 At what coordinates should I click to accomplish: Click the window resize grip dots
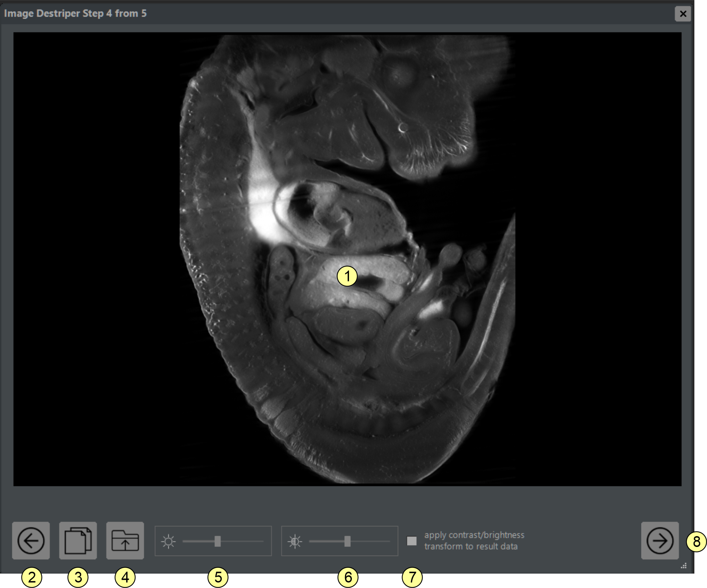(684, 566)
